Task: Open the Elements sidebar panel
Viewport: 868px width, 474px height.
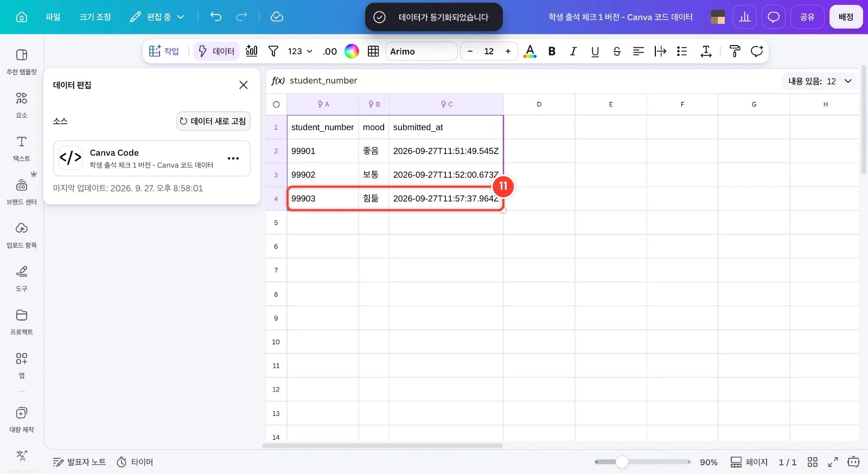Action: [x=22, y=105]
